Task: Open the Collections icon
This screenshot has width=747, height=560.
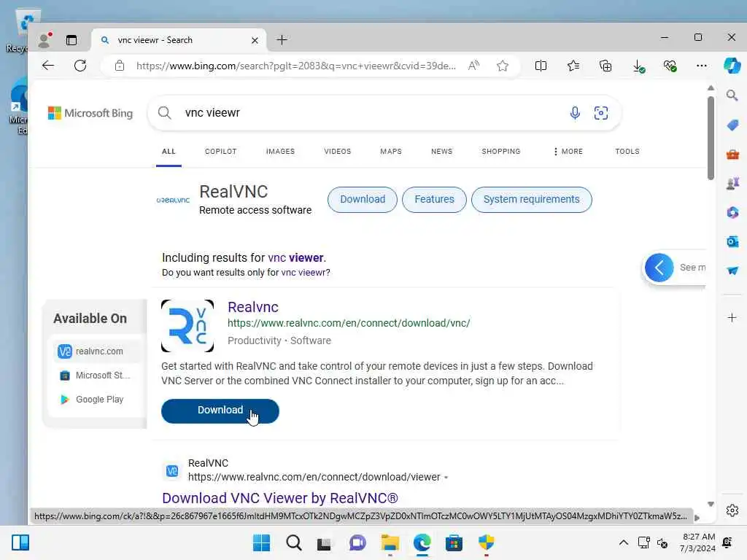Action: click(605, 66)
